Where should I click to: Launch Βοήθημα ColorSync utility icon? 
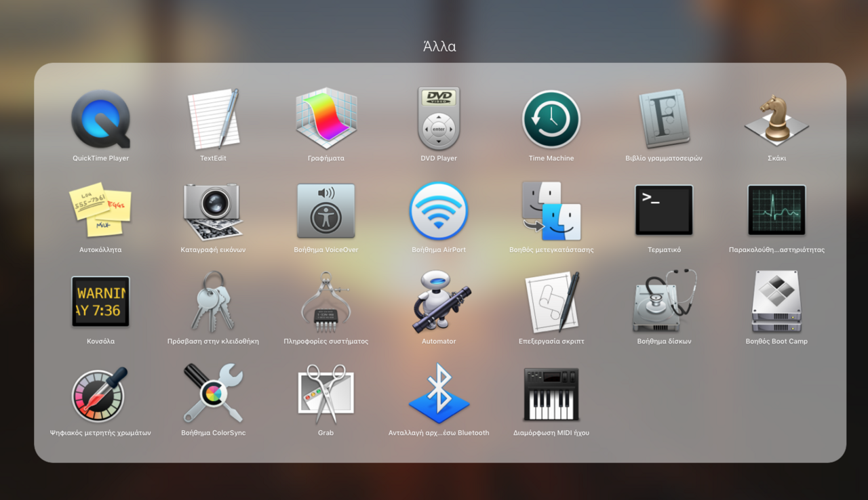click(x=213, y=393)
